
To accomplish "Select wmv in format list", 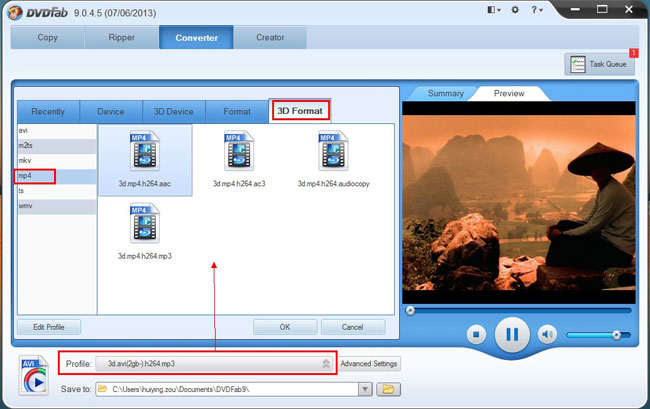I will [57, 206].
